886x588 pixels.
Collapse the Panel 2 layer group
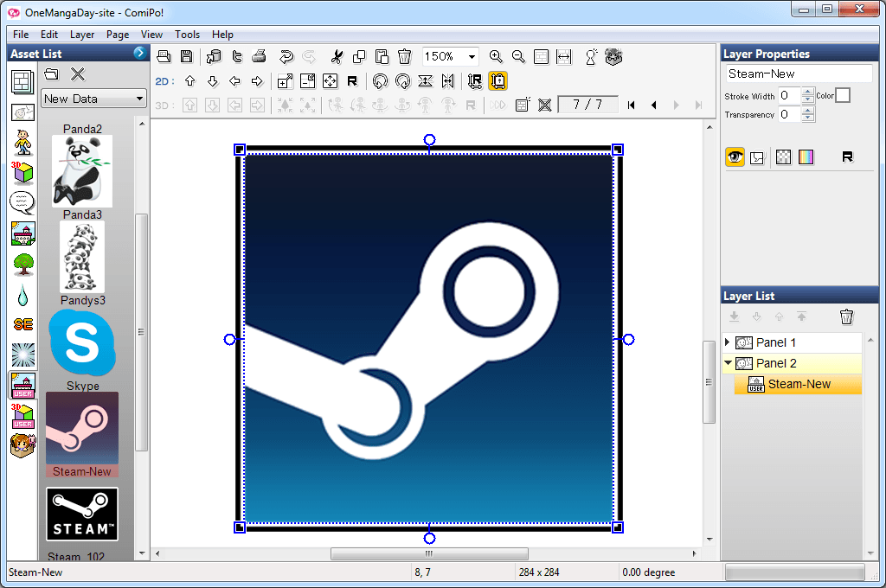[728, 363]
